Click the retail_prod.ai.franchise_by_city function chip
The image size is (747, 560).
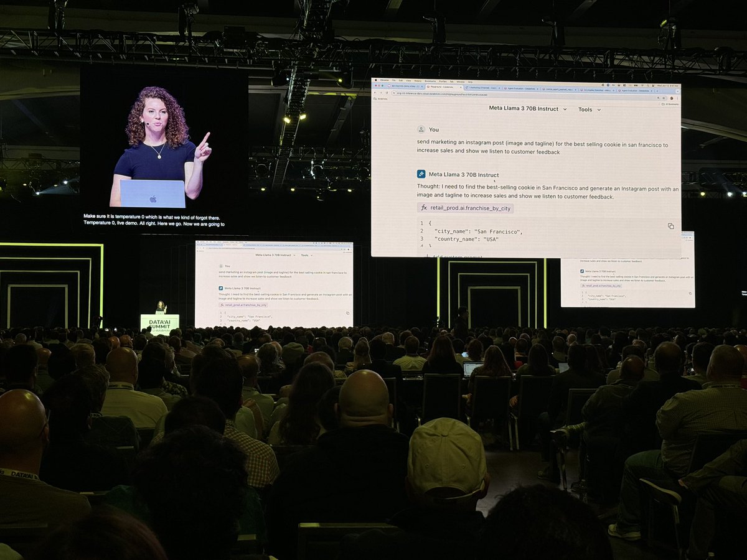(465, 208)
